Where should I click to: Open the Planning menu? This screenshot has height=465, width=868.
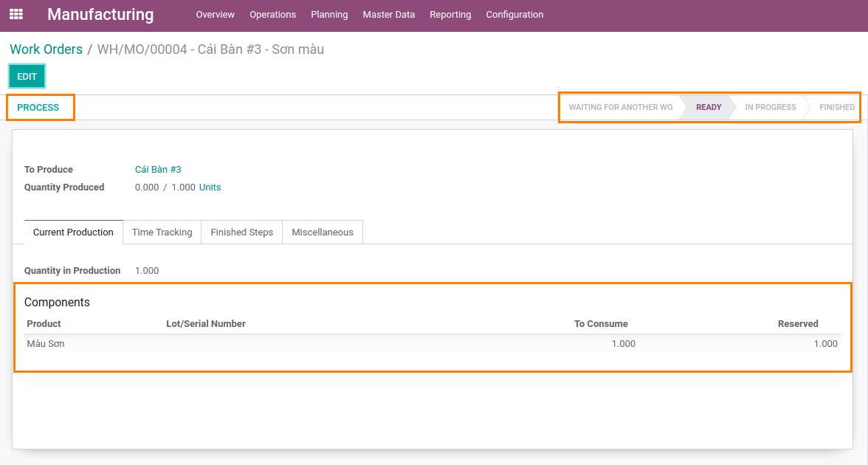(x=329, y=15)
